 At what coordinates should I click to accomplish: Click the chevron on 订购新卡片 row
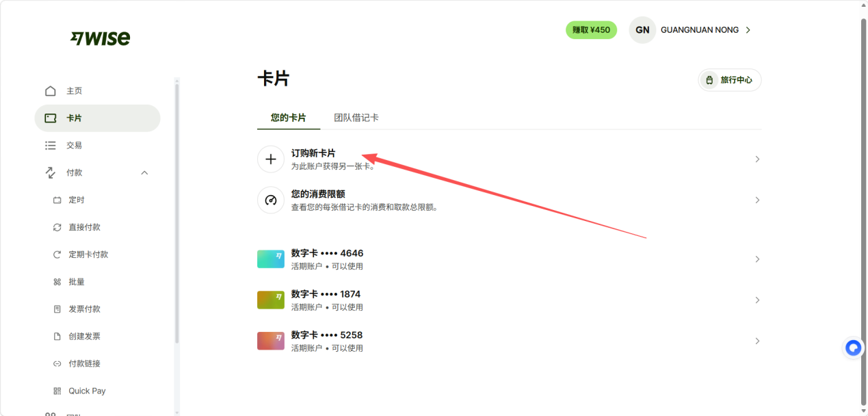click(x=757, y=159)
